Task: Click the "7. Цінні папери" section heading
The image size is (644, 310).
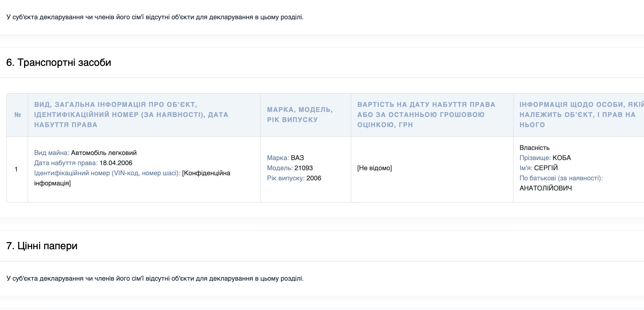Action: [x=42, y=246]
